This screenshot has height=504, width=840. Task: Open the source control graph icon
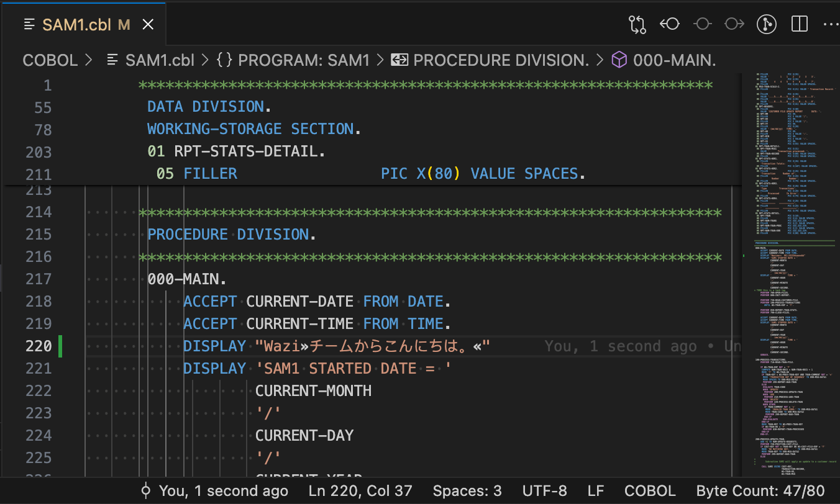[767, 24]
